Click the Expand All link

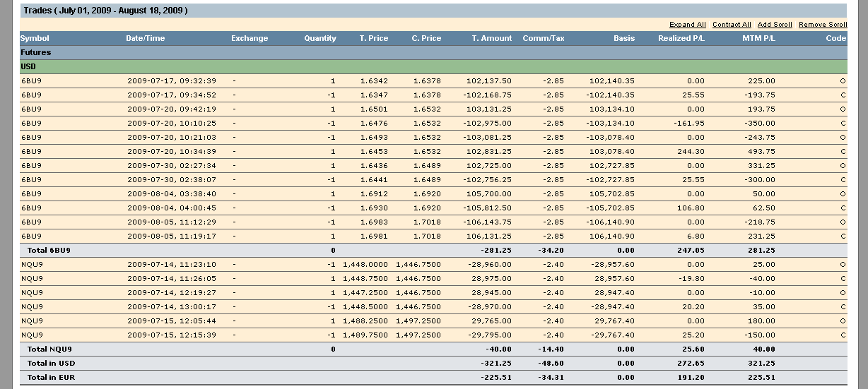pos(687,25)
